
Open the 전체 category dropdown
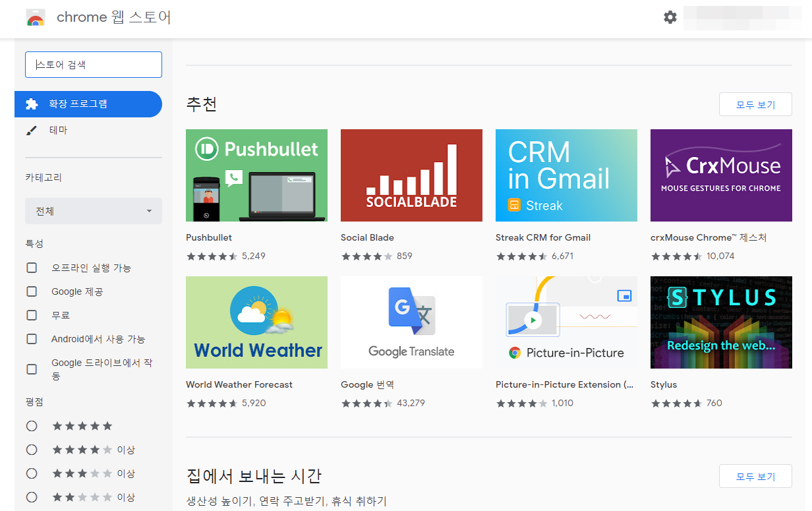94,211
